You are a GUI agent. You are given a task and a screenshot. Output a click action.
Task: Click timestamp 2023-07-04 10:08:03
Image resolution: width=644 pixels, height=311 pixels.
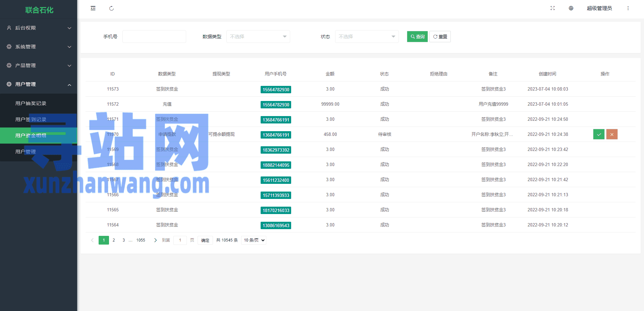(548, 89)
